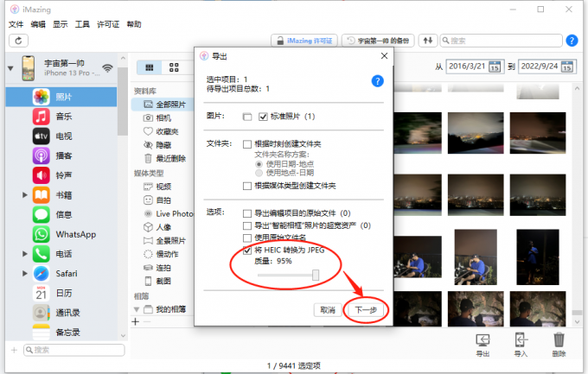The height and width of the screenshot is (374, 588).
Task: Click the blue help icon in main toolbar
Action: (x=572, y=41)
